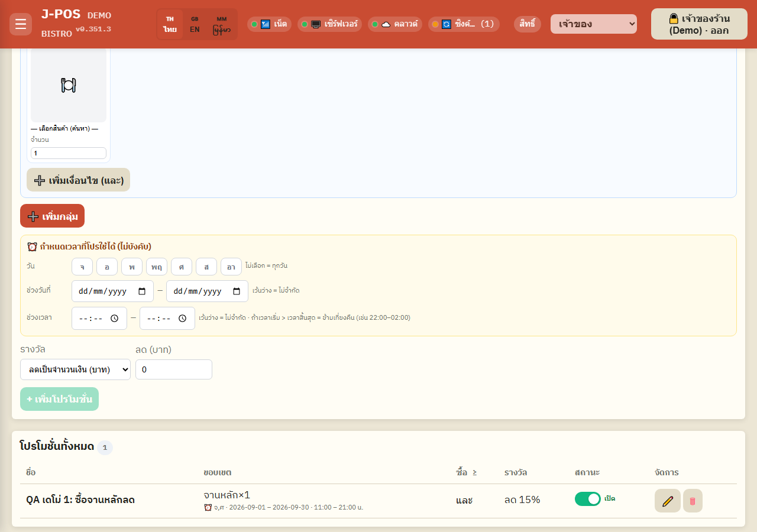Open reward type dropdown ลดเป็นจำนวนเงิน (บาท)

click(75, 369)
